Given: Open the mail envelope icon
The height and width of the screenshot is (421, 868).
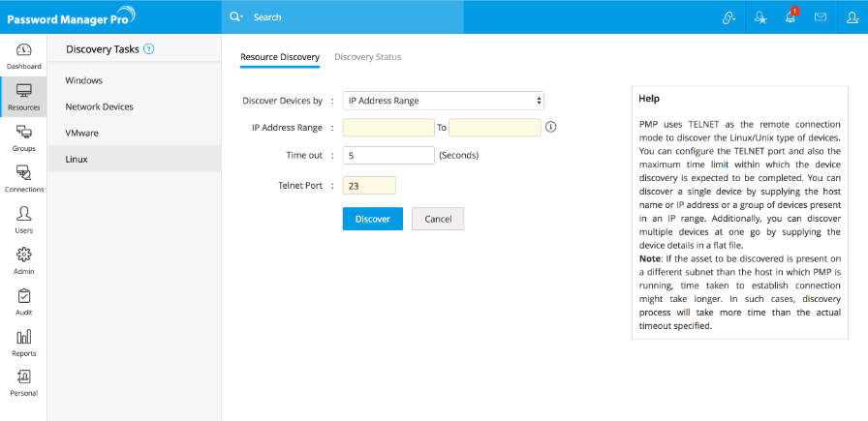Looking at the screenshot, I should [820, 17].
